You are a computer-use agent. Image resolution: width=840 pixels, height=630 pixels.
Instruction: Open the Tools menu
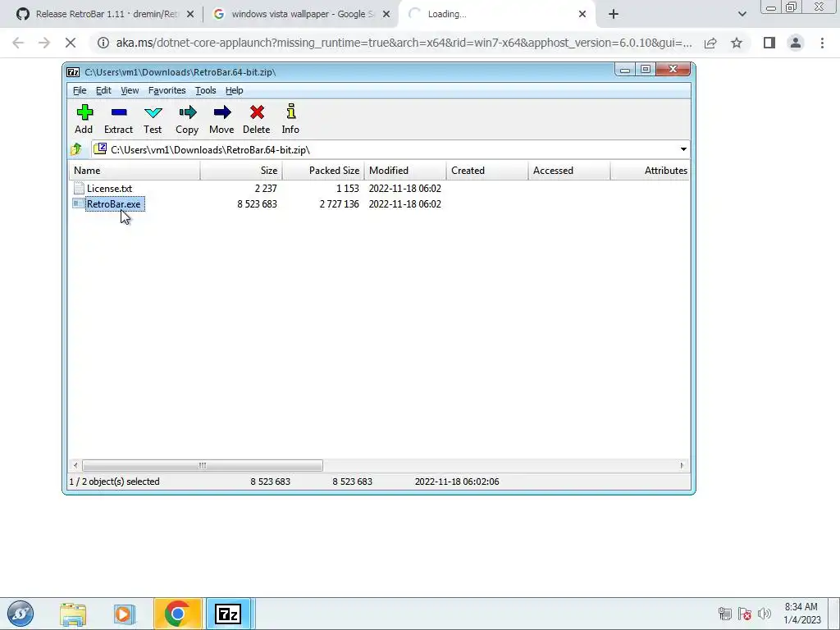[x=205, y=90]
